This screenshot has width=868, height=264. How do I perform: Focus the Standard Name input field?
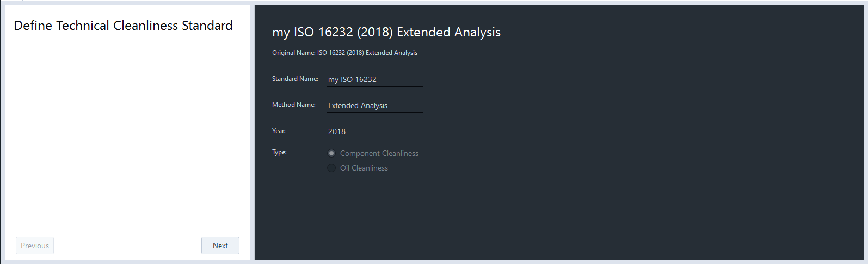click(374, 79)
